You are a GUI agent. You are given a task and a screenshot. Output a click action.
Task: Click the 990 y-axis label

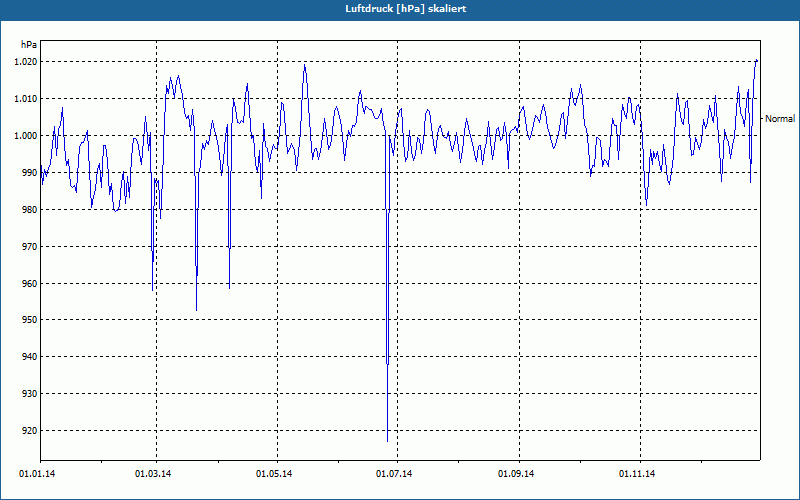[x=30, y=172]
